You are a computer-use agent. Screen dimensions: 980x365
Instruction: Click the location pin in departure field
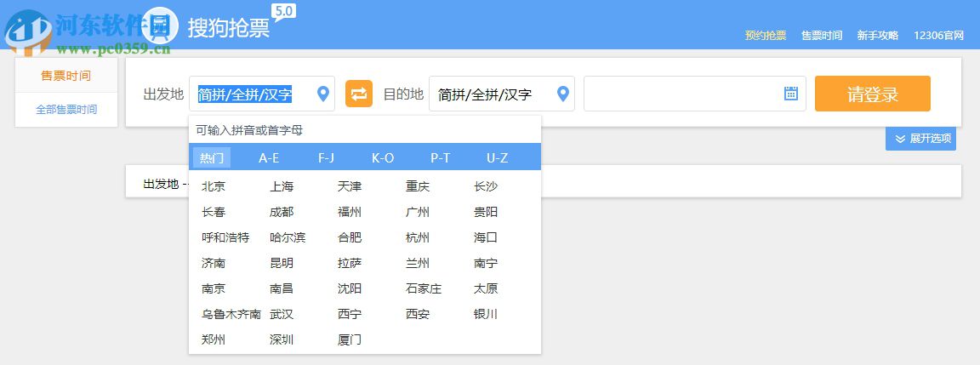[x=322, y=94]
